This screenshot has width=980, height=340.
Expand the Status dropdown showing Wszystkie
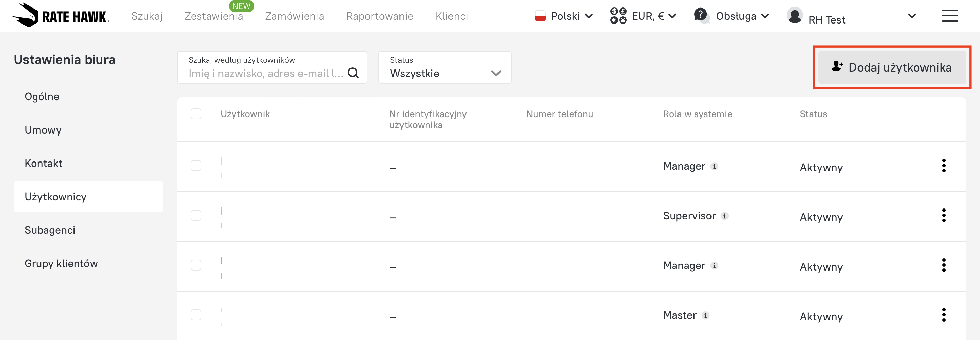tap(444, 68)
